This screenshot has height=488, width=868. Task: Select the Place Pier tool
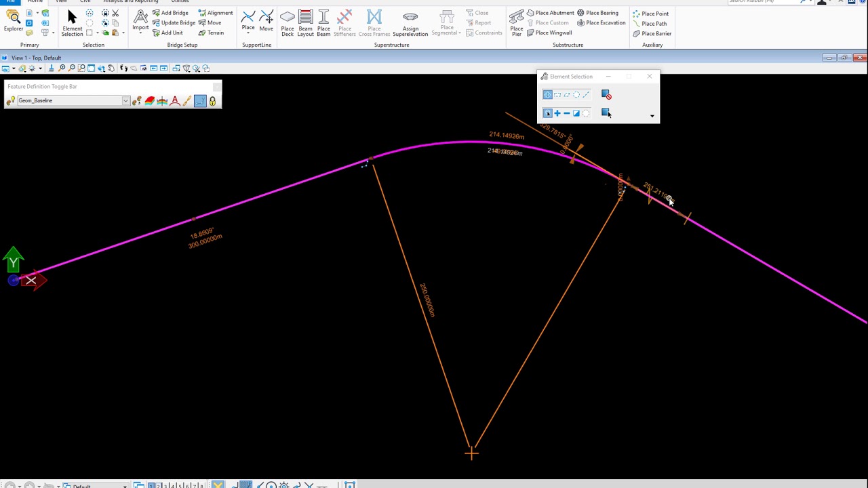click(517, 23)
